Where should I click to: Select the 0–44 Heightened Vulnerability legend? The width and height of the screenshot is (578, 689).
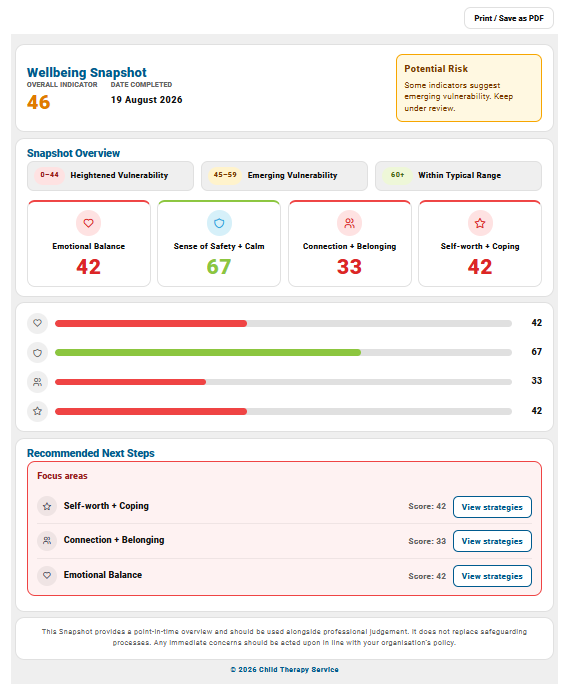110,176
